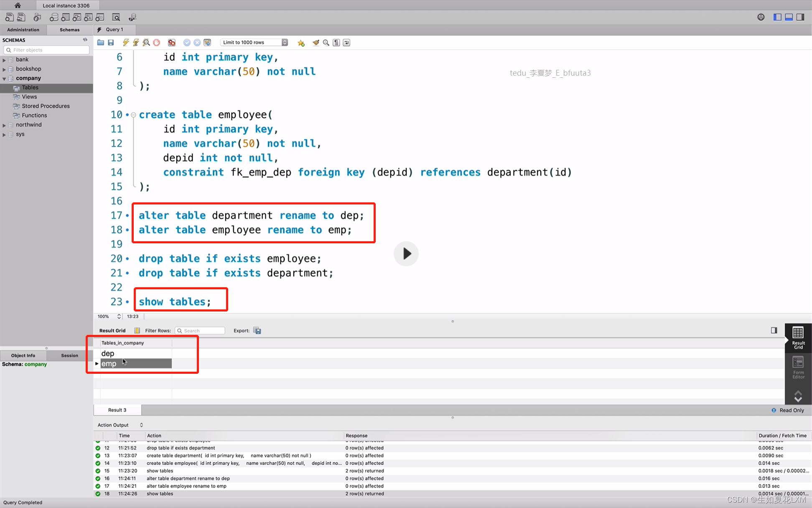Switch to the Session tab
This screenshot has height=508, width=812.
click(69, 355)
